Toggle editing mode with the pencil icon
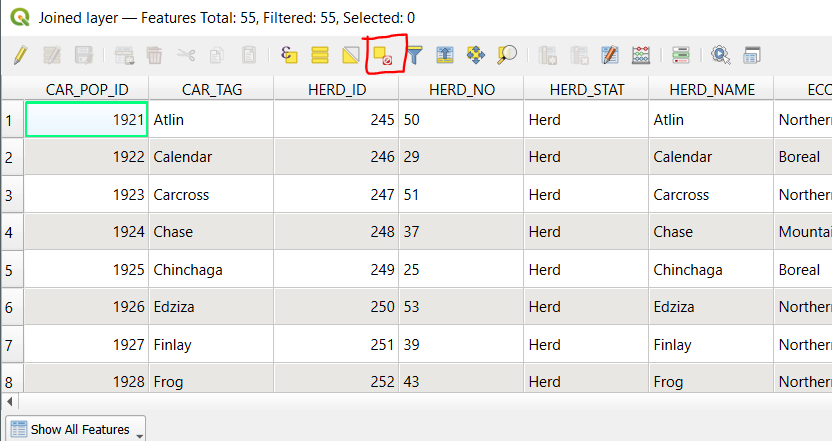This screenshot has width=832, height=441. [x=20, y=56]
